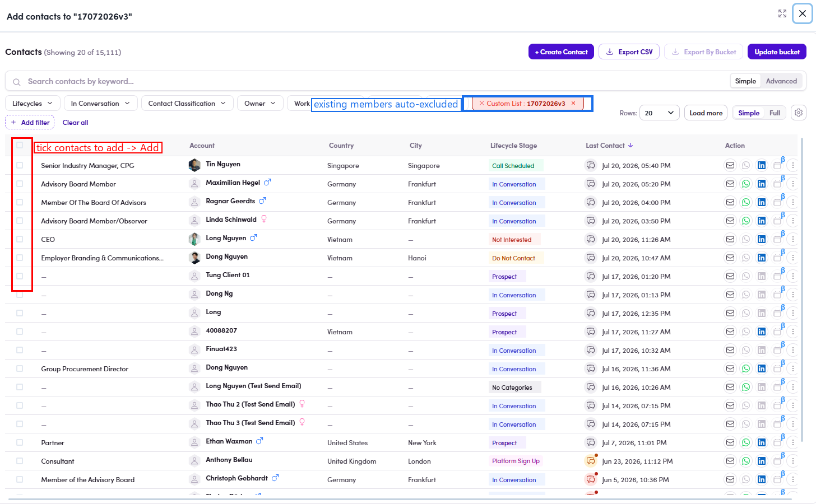
Task: Open LinkedIn profile for Ragnar Geerdts
Action: coord(762,202)
